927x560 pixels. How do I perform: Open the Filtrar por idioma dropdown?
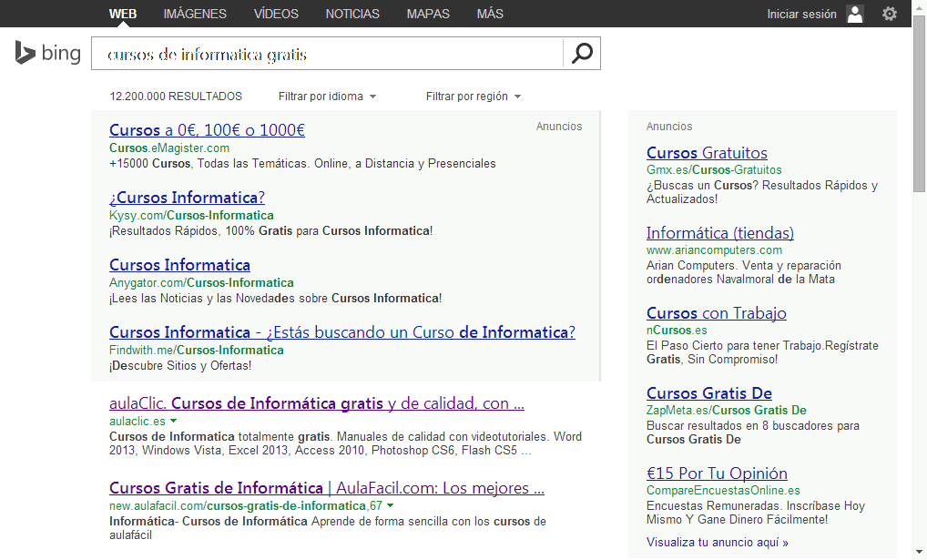pos(327,97)
